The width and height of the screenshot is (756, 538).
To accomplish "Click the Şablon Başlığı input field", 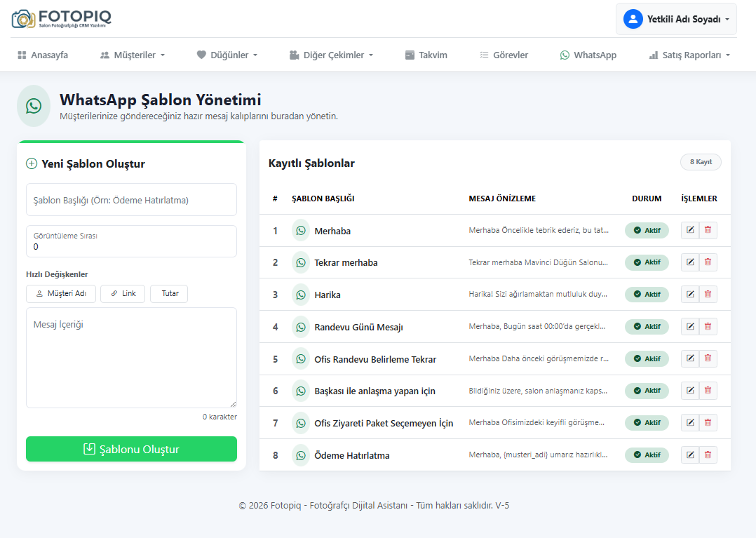I will point(131,200).
